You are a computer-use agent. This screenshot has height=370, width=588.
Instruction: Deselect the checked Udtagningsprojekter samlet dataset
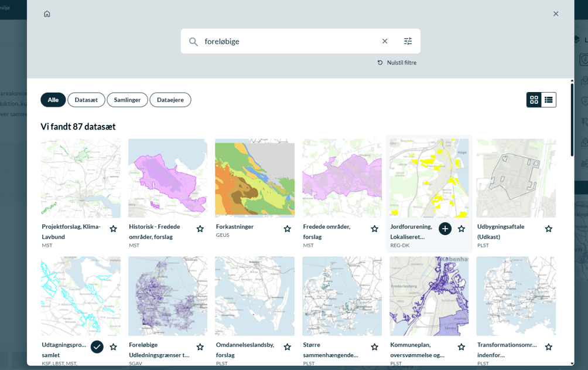pyautogui.click(x=97, y=347)
